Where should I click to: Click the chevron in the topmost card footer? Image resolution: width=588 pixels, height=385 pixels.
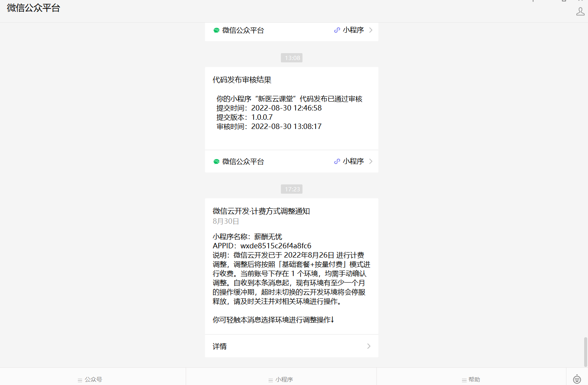pyautogui.click(x=371, y=30)
